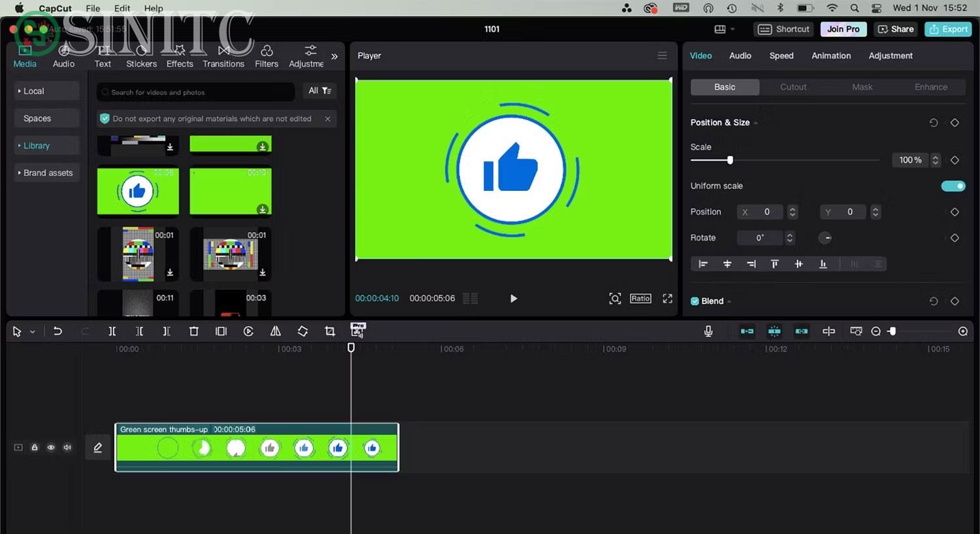980x534 pixels.
Task: Click the reverse playback icon
Action: click(x=248, y=331)
